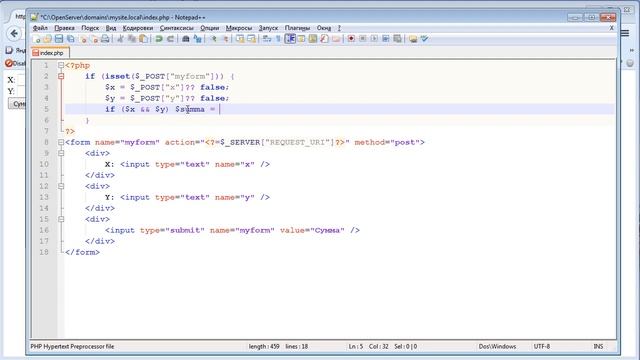This screenshot has width=640, height=360.
Task: Start macro recording with red dot
Action: [351, 39]
